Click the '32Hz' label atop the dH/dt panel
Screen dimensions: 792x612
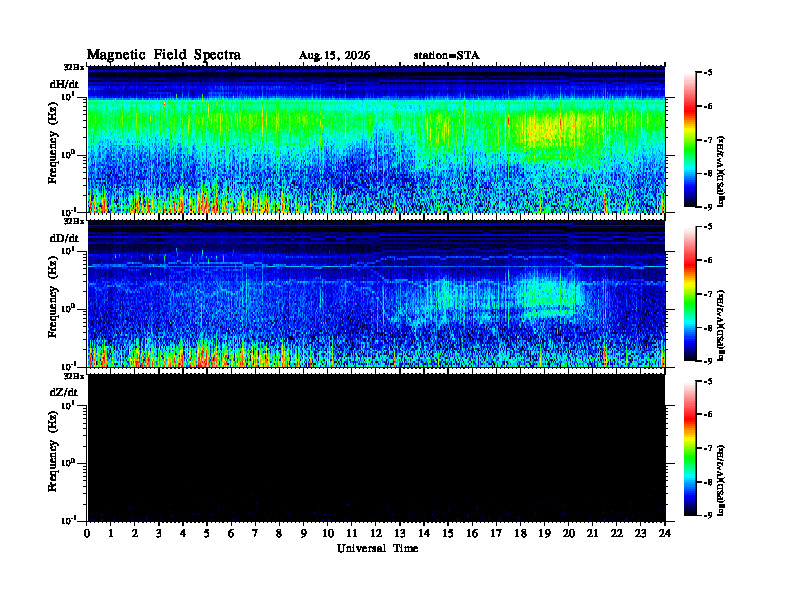click(74, 67)
